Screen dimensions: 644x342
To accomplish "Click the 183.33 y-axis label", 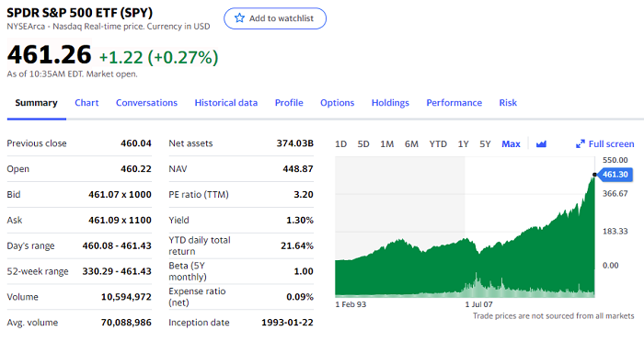I will pos(615,231).
